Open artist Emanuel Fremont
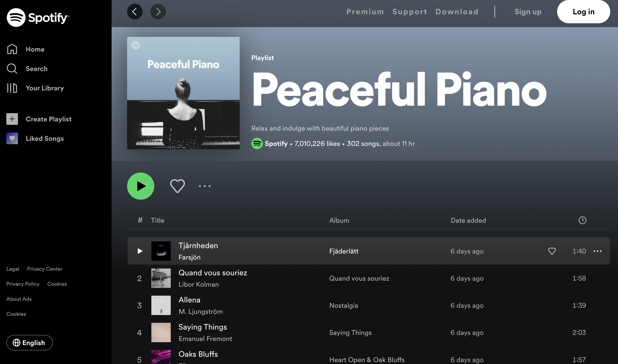The height and width of the screenshot is (364, 618). coord(205,339)
